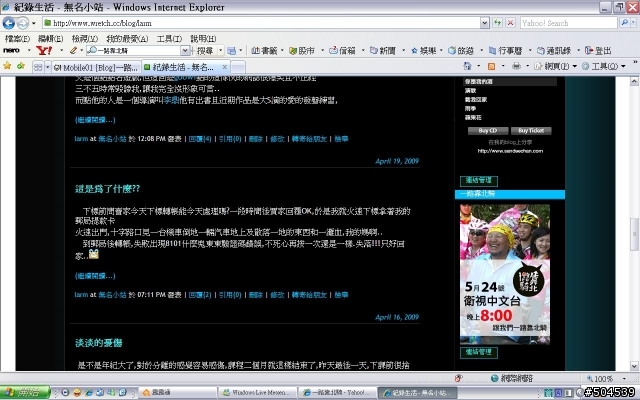The height and width of the screenshot is (400, 640).
Task: Expand the 股市 dropdown arrow
Action: 322,51
